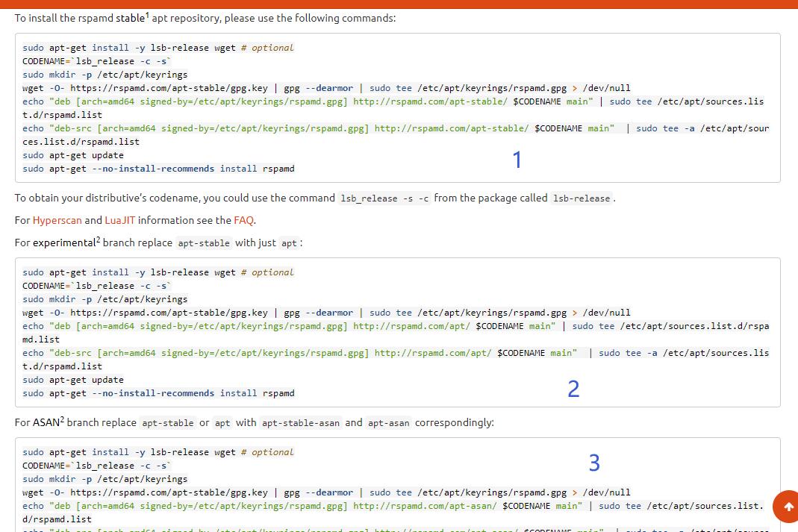This screenshot has height=532, width=798.
Task: Click 'CODENAME=' line in the experimental branch block
Action: click(96, 286)
